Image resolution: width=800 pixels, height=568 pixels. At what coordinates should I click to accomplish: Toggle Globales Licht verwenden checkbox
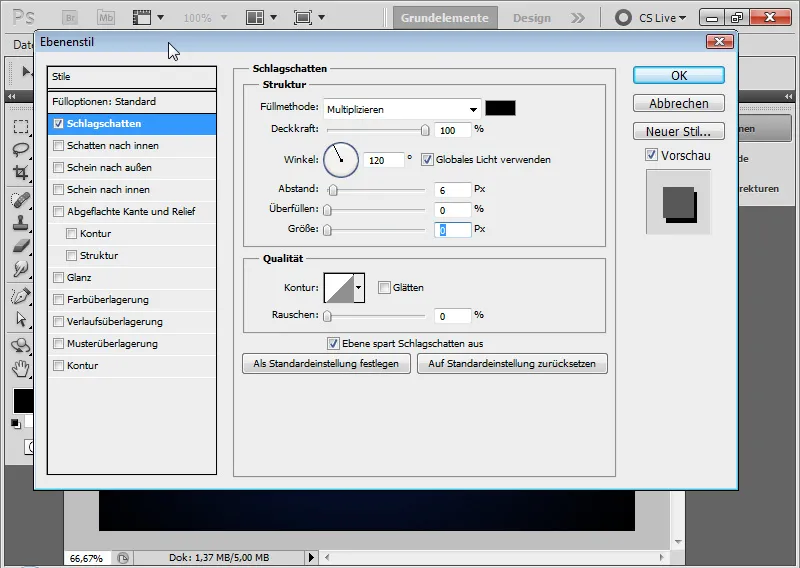tap(427, 160)
